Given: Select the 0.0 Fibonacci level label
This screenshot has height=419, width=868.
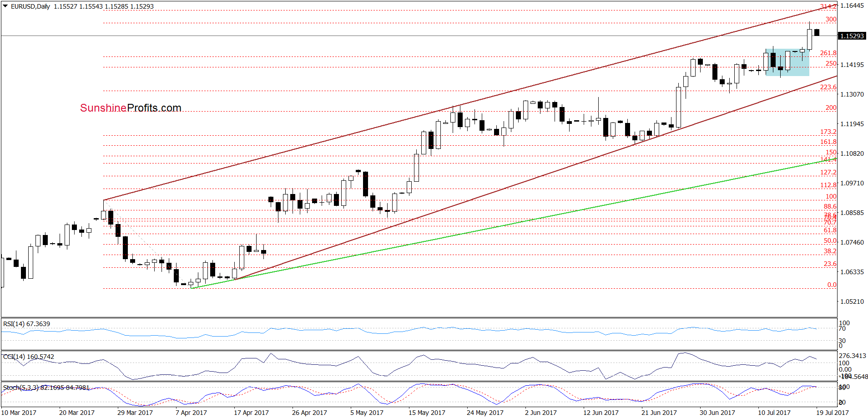Looking at the screenshot, I should (x=832, y=285).
